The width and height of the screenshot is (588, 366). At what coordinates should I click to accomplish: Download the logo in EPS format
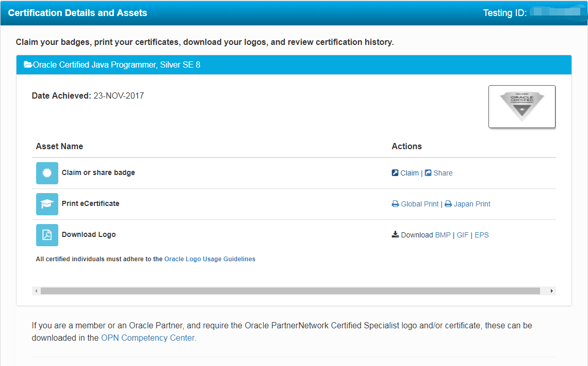[481, 235]
